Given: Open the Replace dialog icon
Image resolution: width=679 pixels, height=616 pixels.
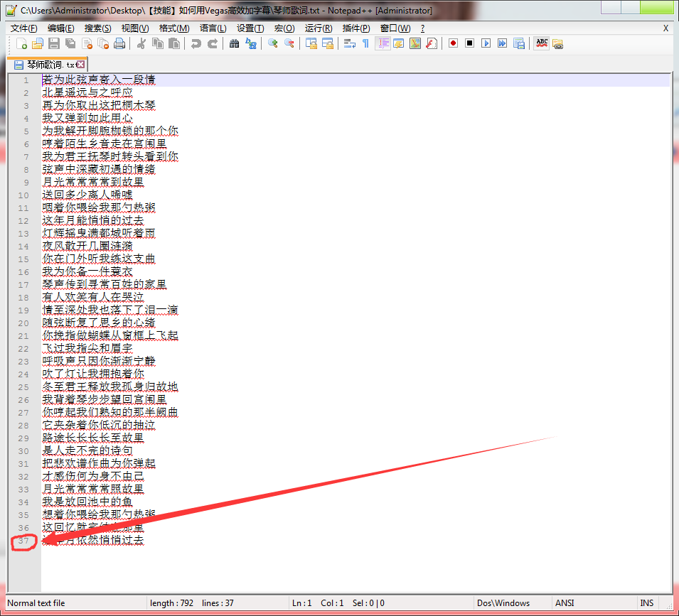Looking at the screenshot, I should 251,43.
